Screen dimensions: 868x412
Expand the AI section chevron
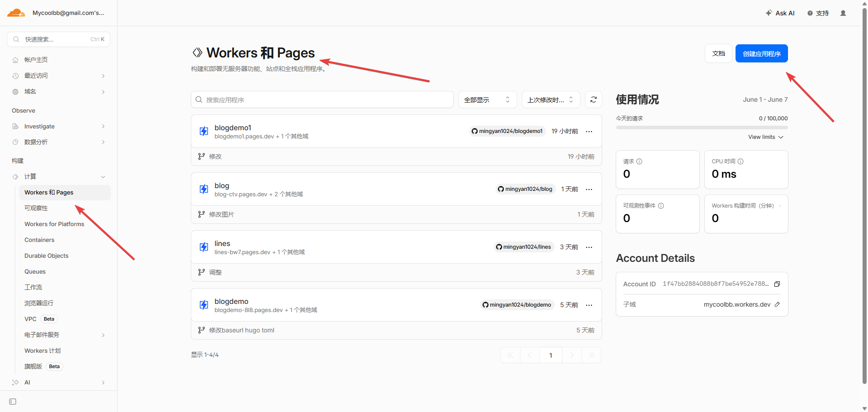pyautogui.click(x=103, y=383)
